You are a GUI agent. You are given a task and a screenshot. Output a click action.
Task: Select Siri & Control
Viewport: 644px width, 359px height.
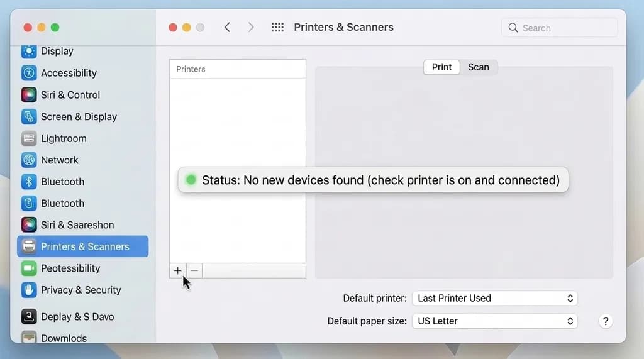tap(82, 95)
